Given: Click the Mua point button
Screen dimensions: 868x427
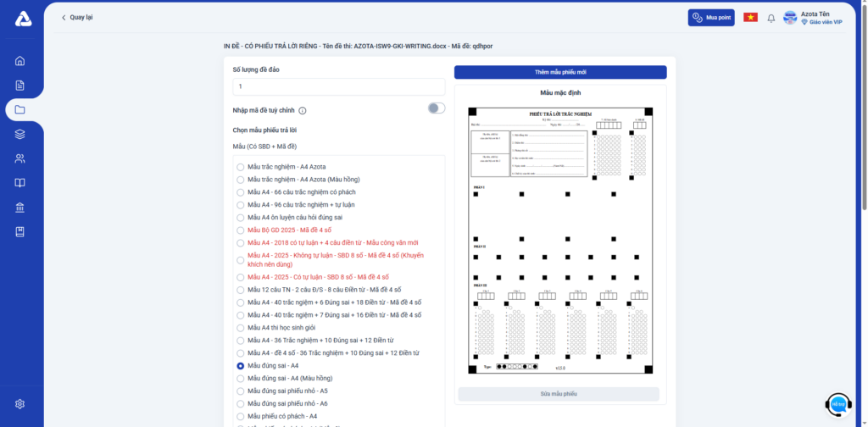Looking at the screenshot, I should (711, 18).
